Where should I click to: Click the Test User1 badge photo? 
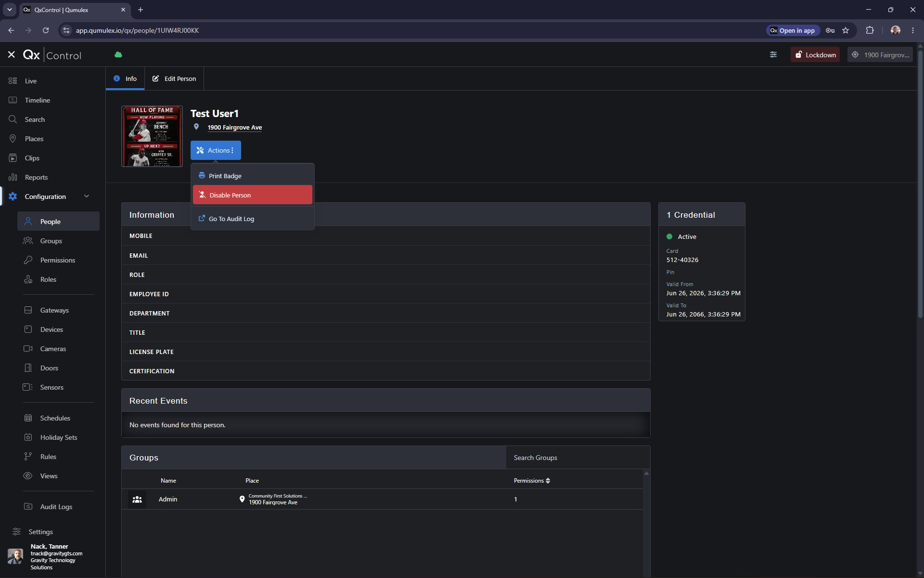(x=152, y=136)
